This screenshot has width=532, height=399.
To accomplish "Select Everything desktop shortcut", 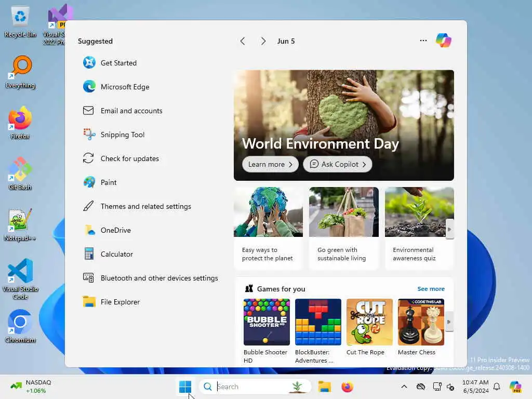I will [20, 72].
